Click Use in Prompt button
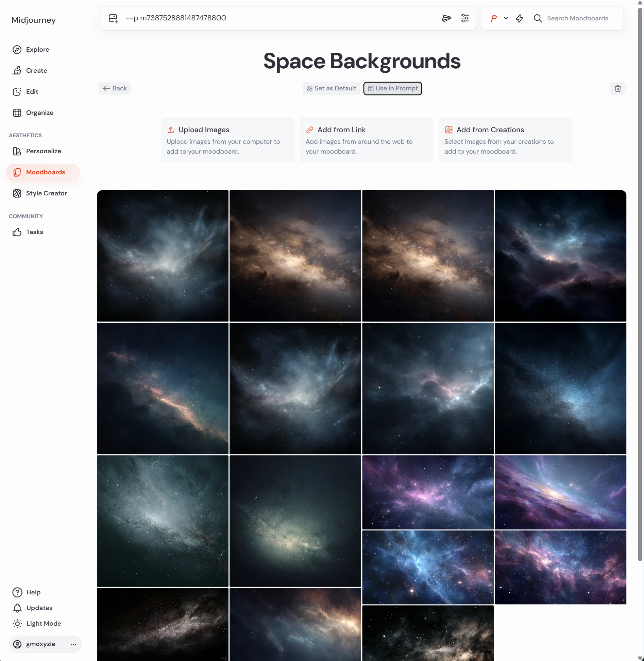 pos(392,88)
